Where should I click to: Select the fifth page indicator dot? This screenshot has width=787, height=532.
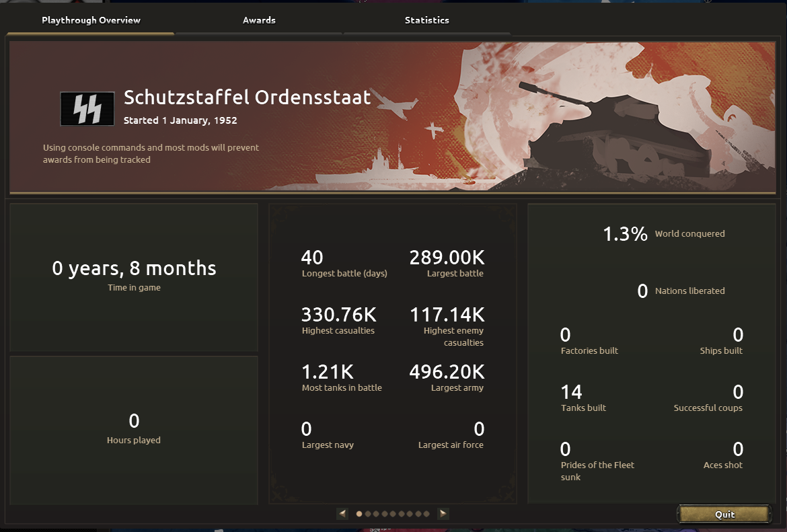click(393, 514)
